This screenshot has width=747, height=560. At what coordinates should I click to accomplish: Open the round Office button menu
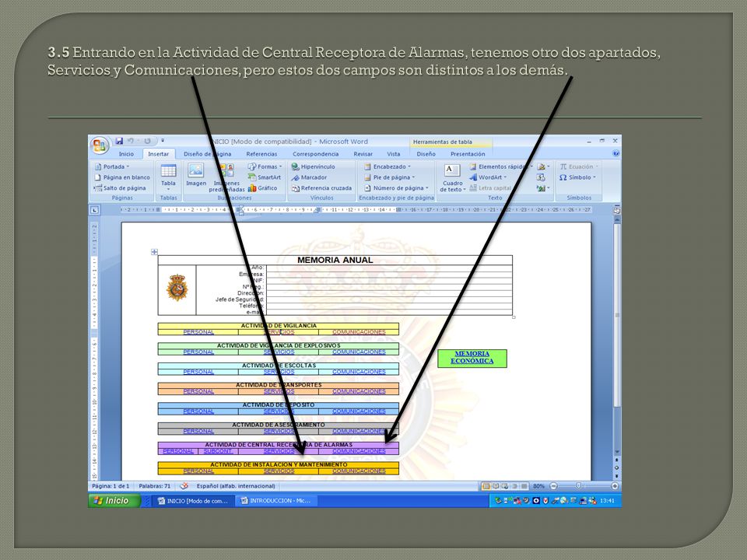pos(100,145)
